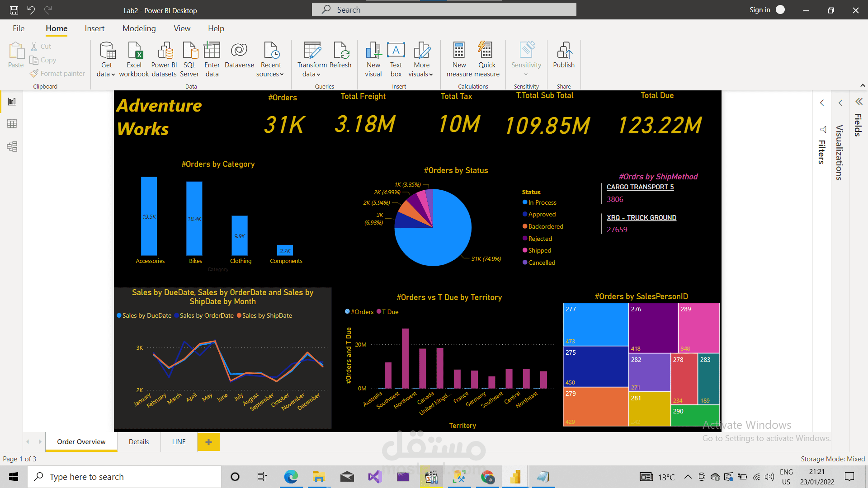
Task: Click the top Search box
Action: (x=444, y=10)
